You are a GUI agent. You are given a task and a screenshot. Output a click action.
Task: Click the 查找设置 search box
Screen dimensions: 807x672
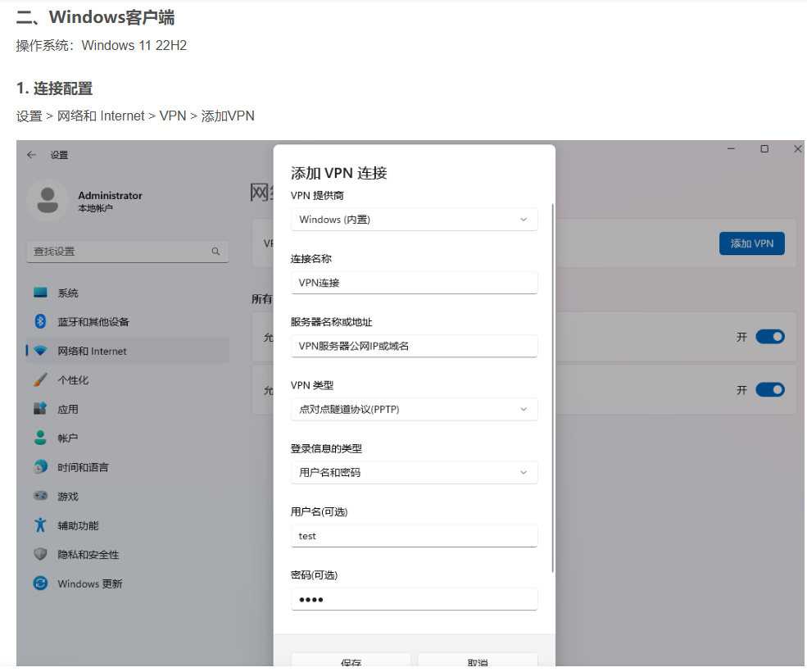point(127,252)
